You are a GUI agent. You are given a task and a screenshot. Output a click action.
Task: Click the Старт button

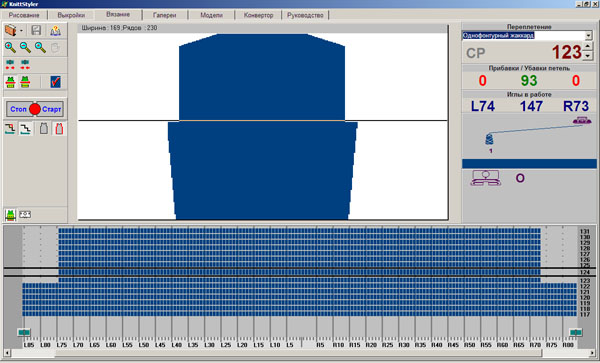(51, 109)
